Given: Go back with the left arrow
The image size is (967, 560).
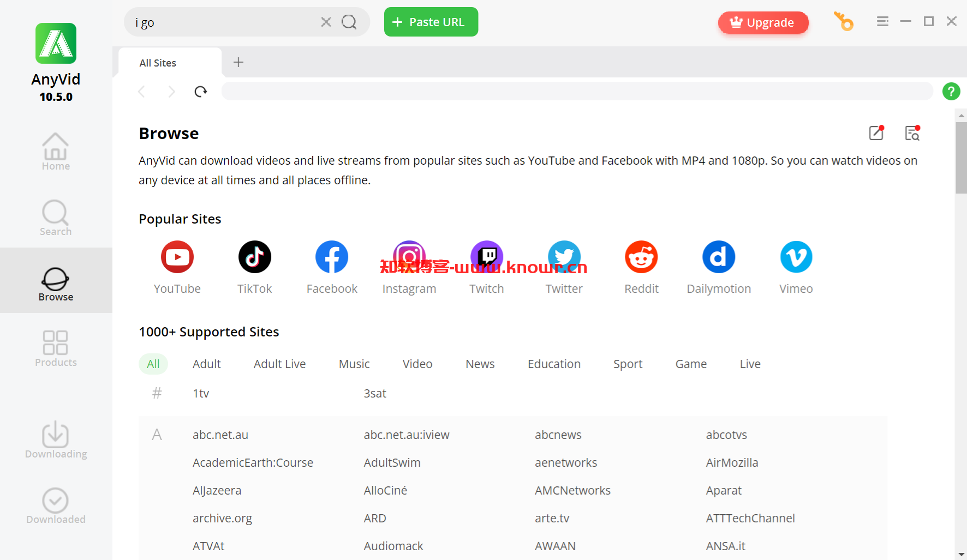Looking at the screenshot, I should pos(142,92).
